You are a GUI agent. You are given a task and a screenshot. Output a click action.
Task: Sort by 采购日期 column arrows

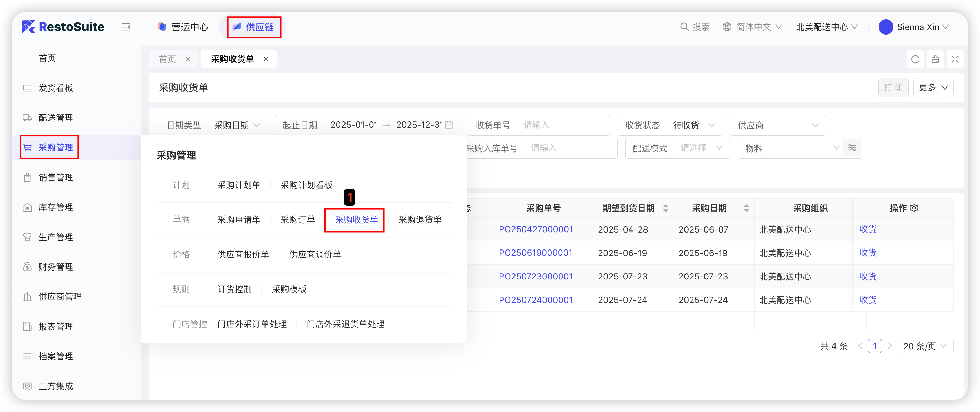746,208
